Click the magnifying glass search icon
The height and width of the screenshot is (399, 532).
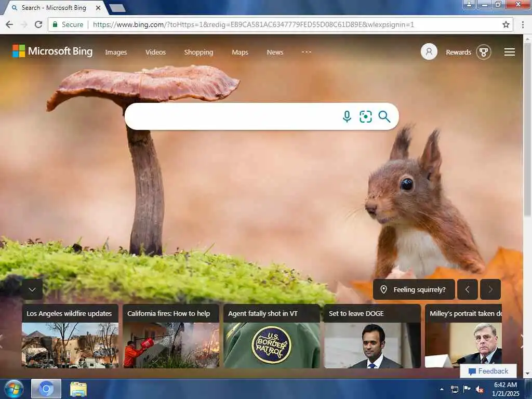384,116
